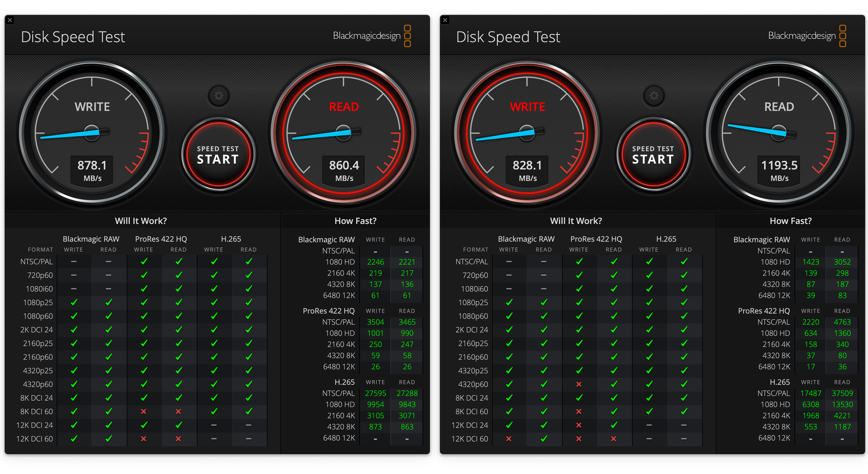Click the green checkmark for 1080p25 Blackmagic RAW write
This screenshot has width=868, height=474.
[74, 302]
